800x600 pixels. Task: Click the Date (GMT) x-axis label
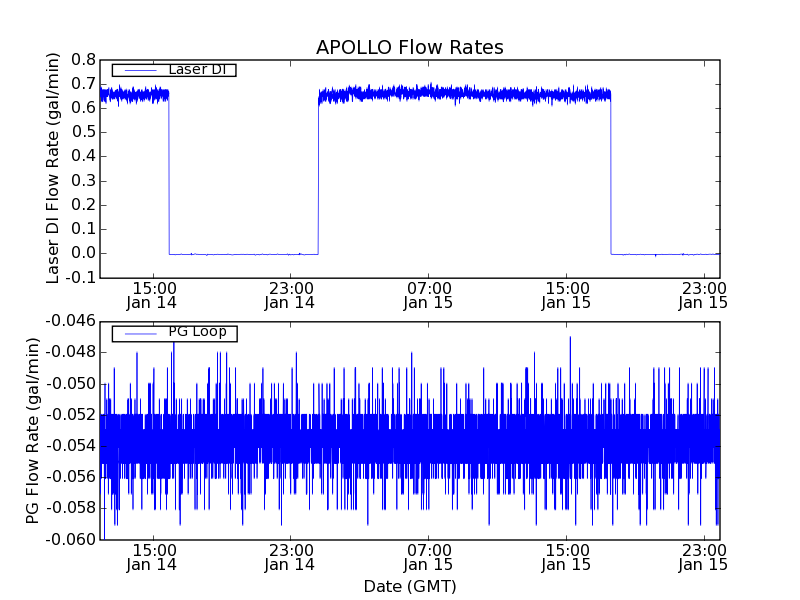[409, 586]
